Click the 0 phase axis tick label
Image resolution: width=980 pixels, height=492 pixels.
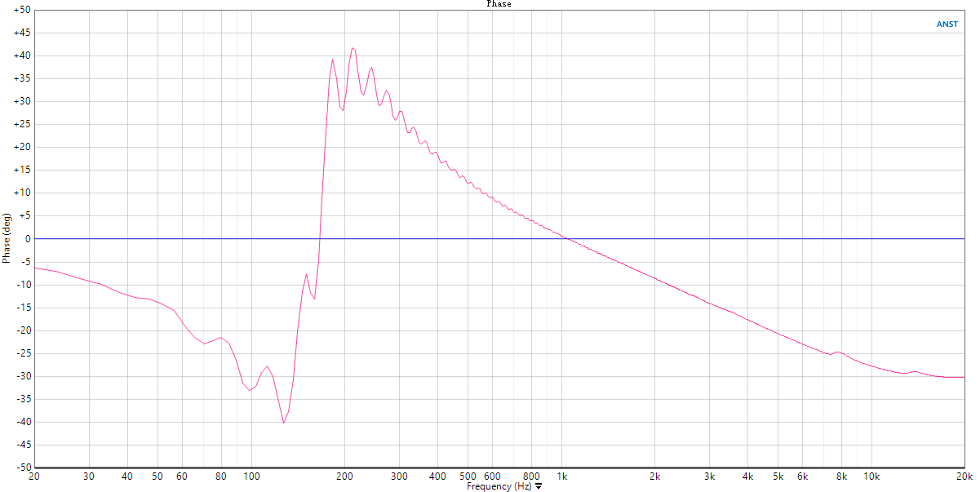28,238
